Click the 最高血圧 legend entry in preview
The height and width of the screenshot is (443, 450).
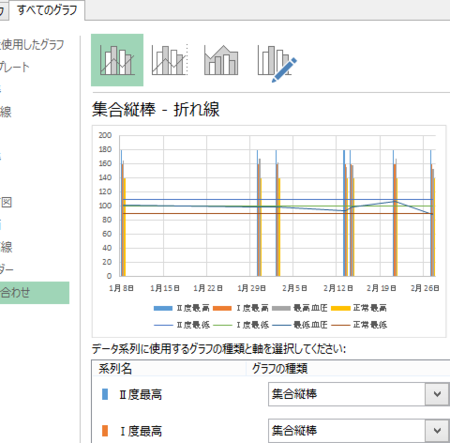click(300, 308)
